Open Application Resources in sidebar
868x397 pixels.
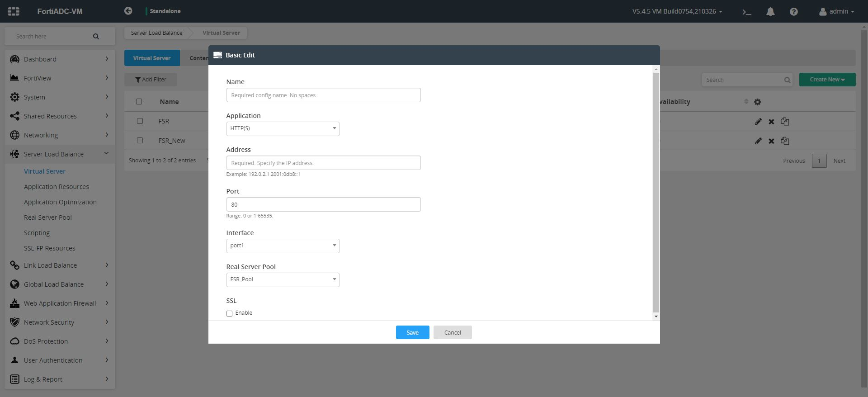point(57,186)
